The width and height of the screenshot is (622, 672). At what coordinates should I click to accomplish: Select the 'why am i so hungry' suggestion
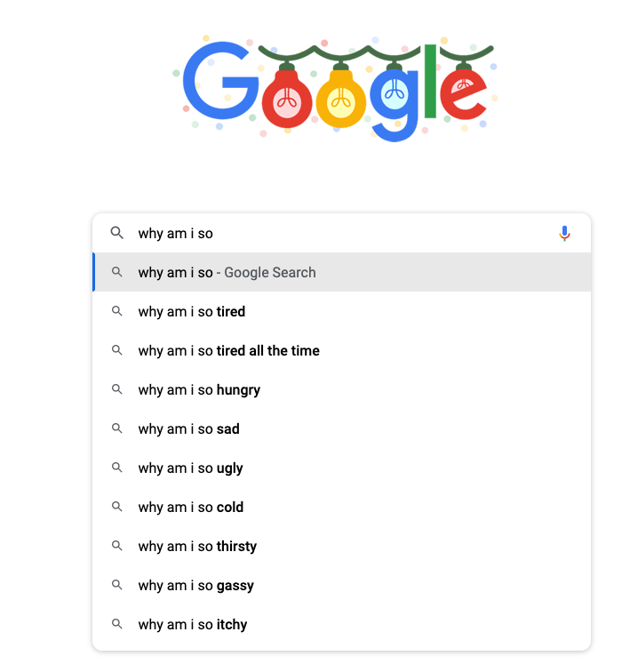click(x=342, y=389)
